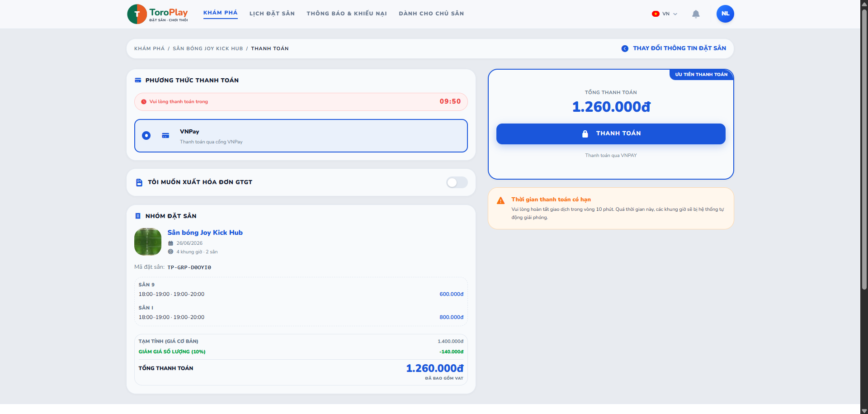Click the VNPay payment option card

[x=301, y=136]
